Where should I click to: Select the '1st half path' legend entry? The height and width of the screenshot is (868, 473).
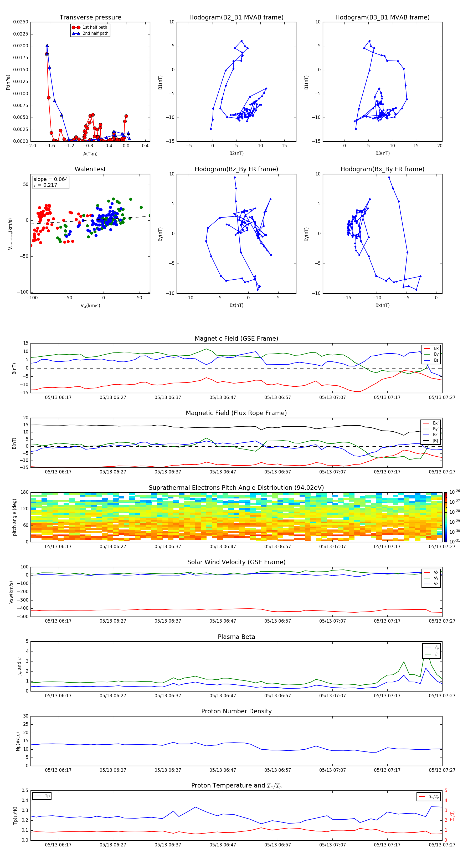[90, 27]
